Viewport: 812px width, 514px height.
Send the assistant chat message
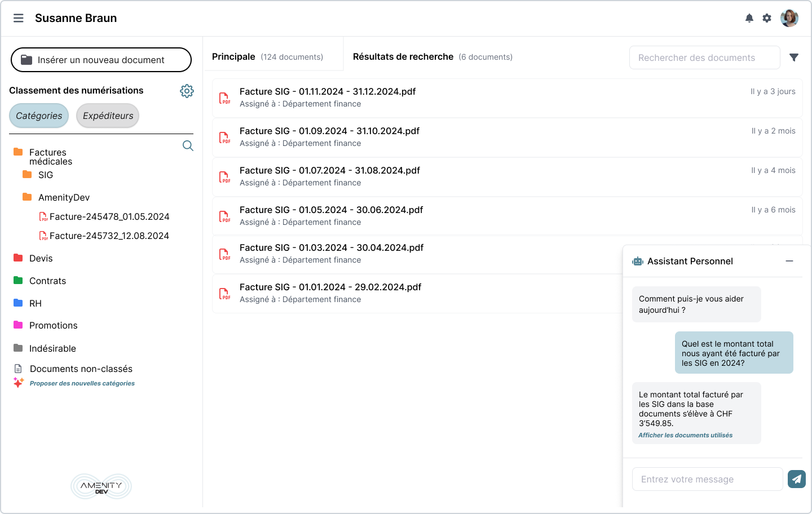click(x=796, y=479)
